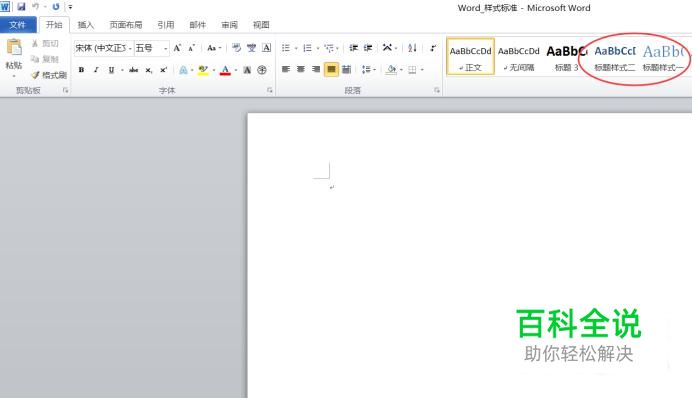
Task: Click the clear formatting icon
Action: pyautogui.click(x=237, y=48)
